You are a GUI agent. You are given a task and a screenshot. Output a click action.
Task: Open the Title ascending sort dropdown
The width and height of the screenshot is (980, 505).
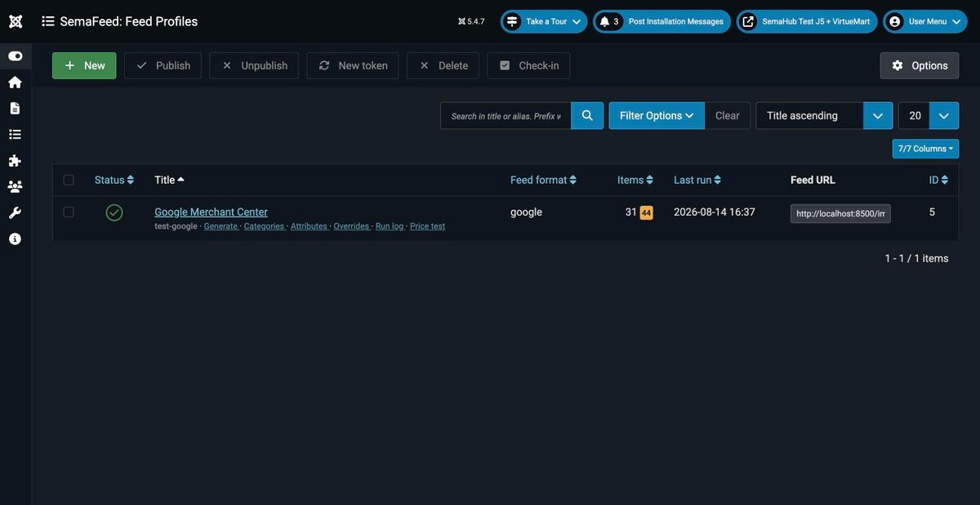click(824, 116)
